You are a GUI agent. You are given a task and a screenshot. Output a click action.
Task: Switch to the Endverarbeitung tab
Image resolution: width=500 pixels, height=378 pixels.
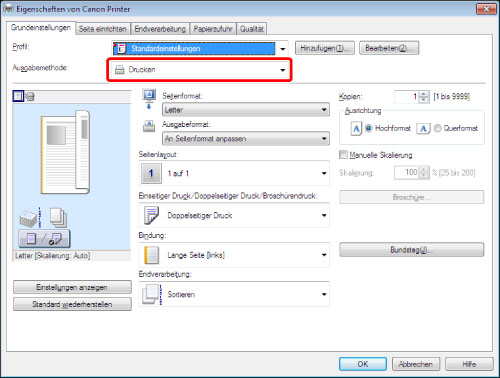pos(160,29)
